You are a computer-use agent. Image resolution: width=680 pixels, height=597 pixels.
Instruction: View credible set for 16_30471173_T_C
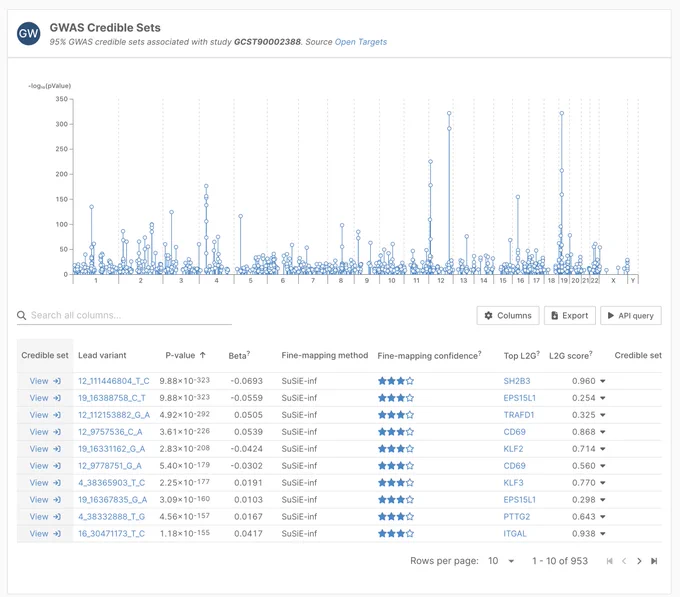[x=45, y=533]
